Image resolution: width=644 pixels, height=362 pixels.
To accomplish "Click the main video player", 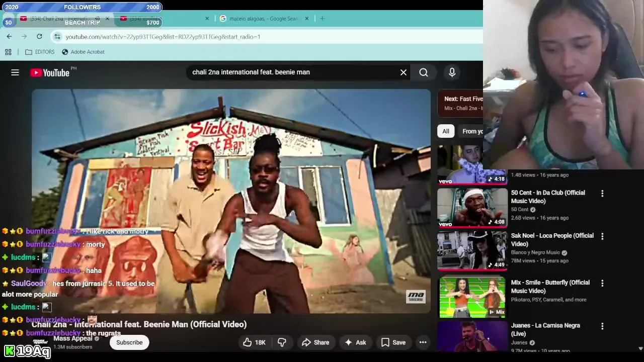I will coord(231,201).
